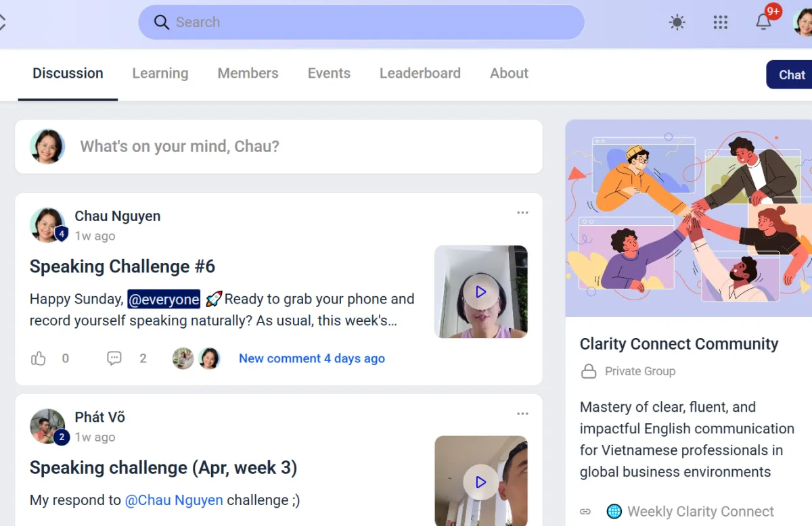Like the Speaking Challenge #6 post

tap(39, 358)
